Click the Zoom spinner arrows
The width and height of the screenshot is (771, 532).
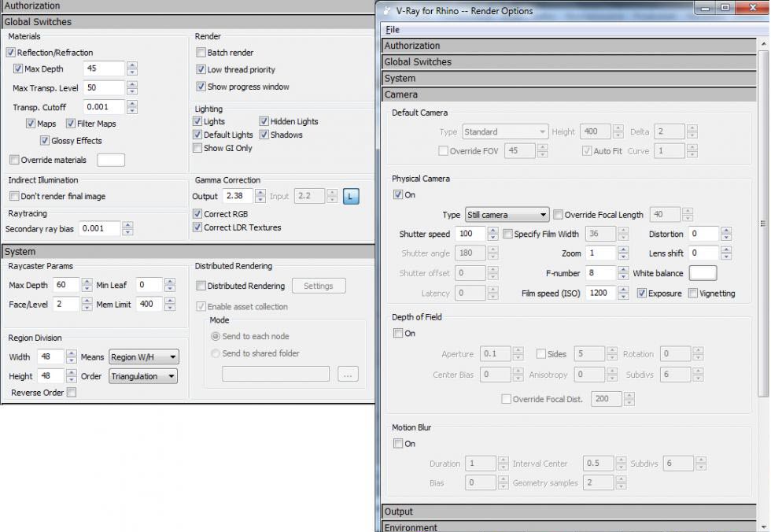[623, 253]
